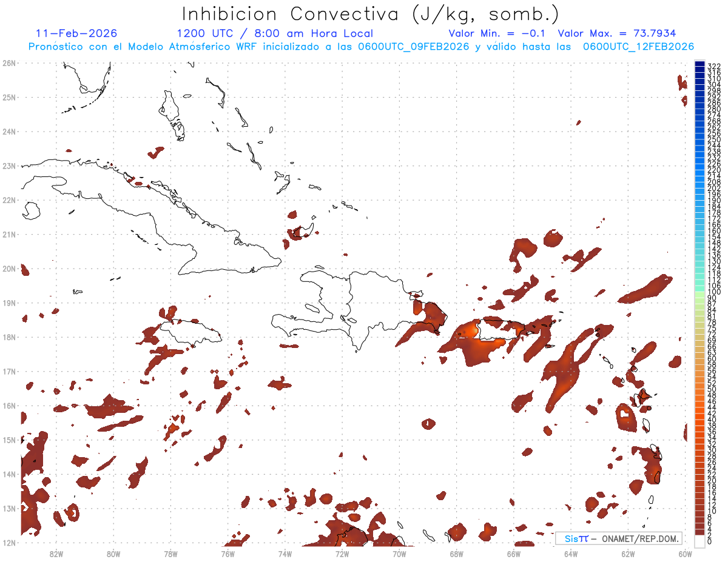Viewport: 728px width, 562px height.
Task: Click the 15N latitude label
Action: [x=8, y=440]
